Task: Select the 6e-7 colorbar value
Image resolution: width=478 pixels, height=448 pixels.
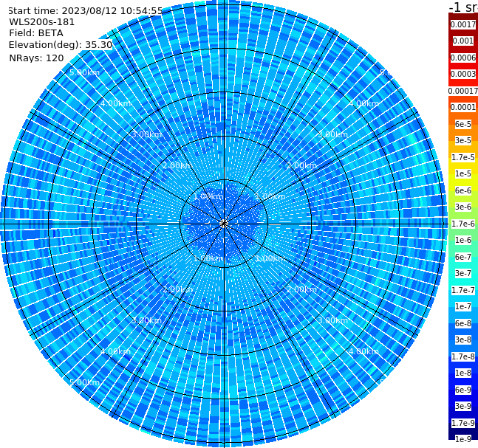Action: click(x=463, y=257)
